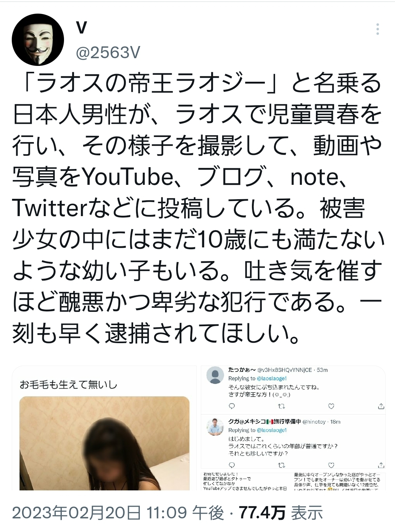Viewport: 395px width, 532px height.
Task: Click share icon under たつかぁ〜 comment
Action: coord(381,406)
